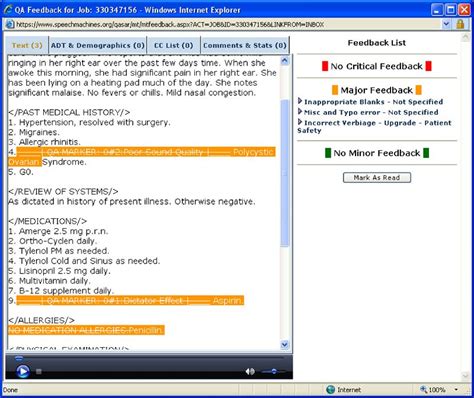Expand Incorrect Verbiage feedback item
Image resolution: width=474 pixels, height=398 pixels.
tap(300, 122)
